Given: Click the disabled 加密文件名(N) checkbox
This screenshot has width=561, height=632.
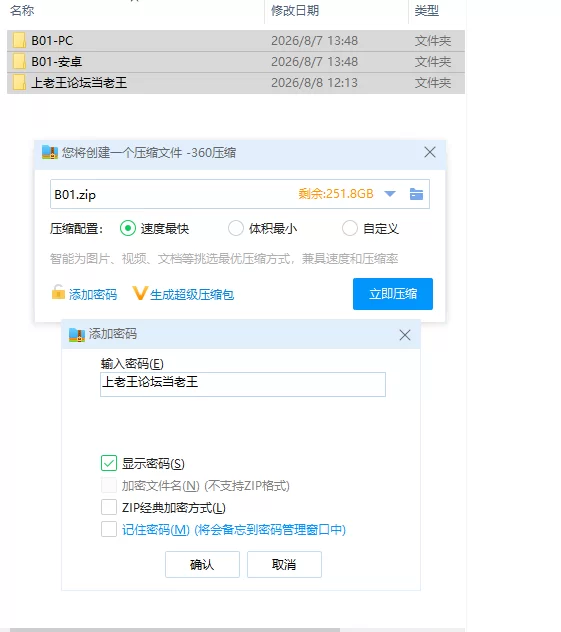Looking at the screenshot, I should 109,485.
